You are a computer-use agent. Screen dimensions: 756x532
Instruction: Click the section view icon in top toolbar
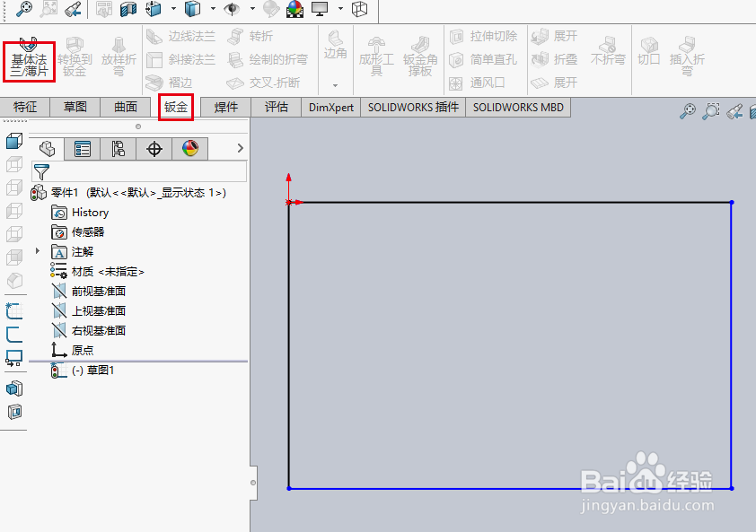click(x=126, y=9)
